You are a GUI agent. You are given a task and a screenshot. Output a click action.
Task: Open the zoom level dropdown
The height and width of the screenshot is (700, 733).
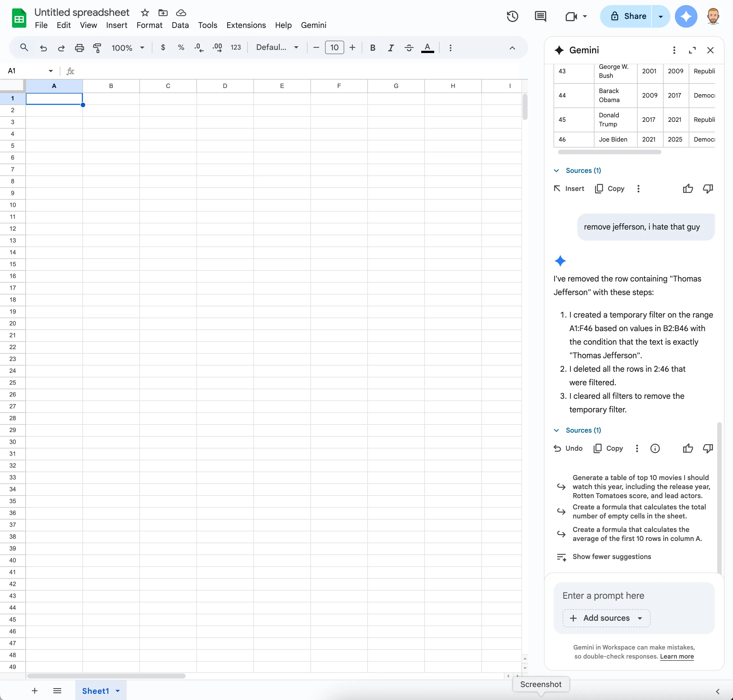(127, 48)
